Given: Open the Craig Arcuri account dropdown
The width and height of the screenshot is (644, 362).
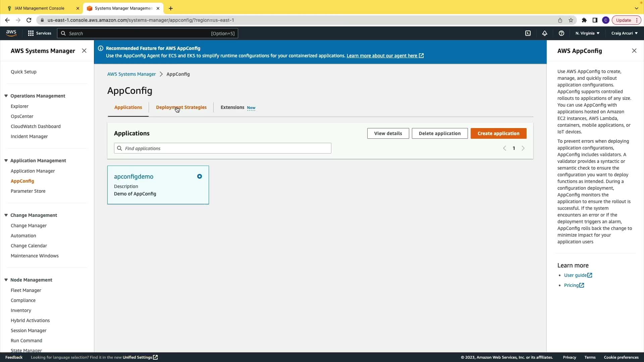Looking at the screenshot, I should click(624, 33).
